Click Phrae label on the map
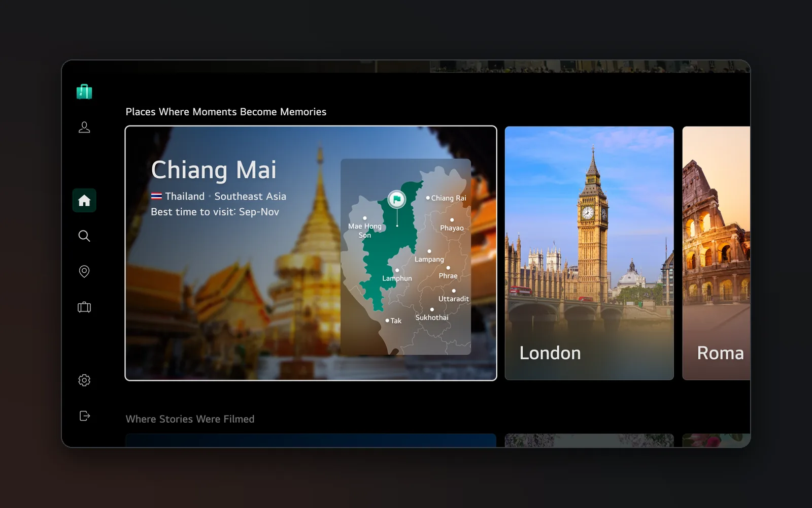 pyautogui.click(x=448, y=276)
